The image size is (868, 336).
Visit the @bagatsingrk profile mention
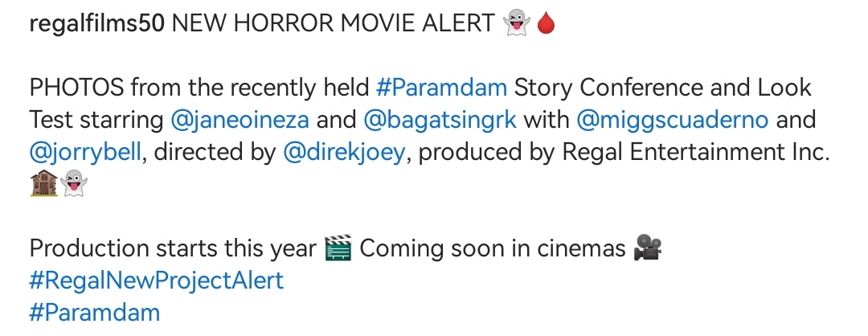click(x=440, y=120)
